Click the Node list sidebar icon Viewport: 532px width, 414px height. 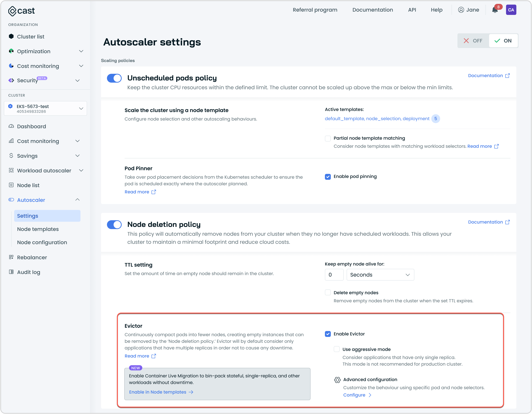(11, 185)
